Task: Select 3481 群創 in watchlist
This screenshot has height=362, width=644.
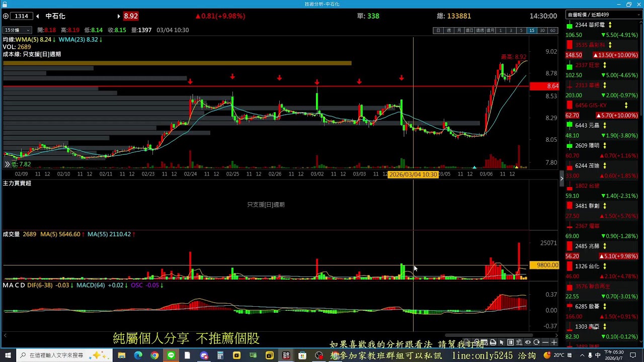Action: tap(603, 211)
